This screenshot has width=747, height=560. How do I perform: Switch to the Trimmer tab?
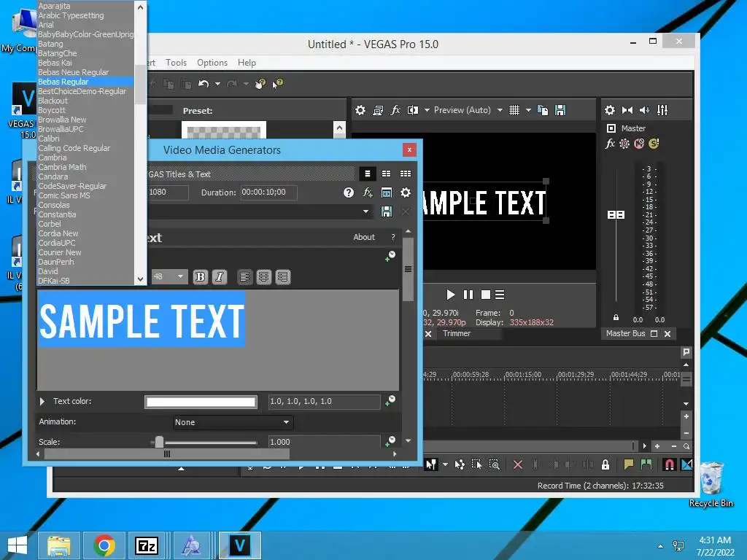coord(457,333)
